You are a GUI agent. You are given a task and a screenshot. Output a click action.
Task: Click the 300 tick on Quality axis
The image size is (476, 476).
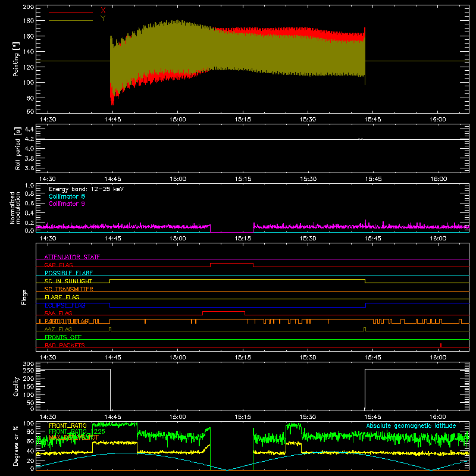(x=28, y=364)
